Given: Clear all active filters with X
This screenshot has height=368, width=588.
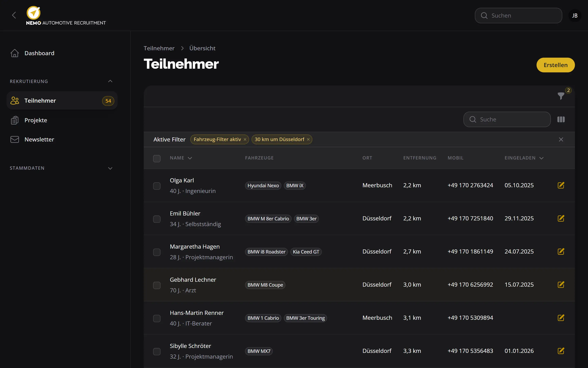Looking at the screenshot, I should click(561, 139).
